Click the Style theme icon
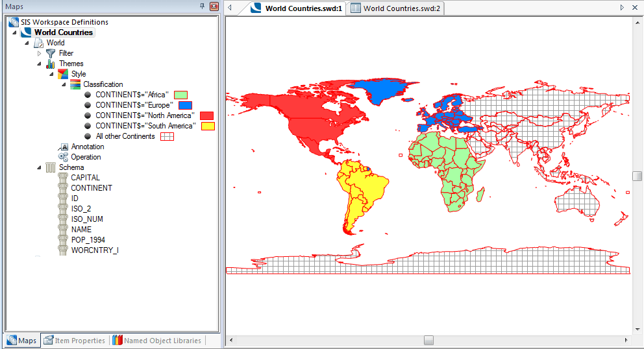 click(x=63, y=74)
